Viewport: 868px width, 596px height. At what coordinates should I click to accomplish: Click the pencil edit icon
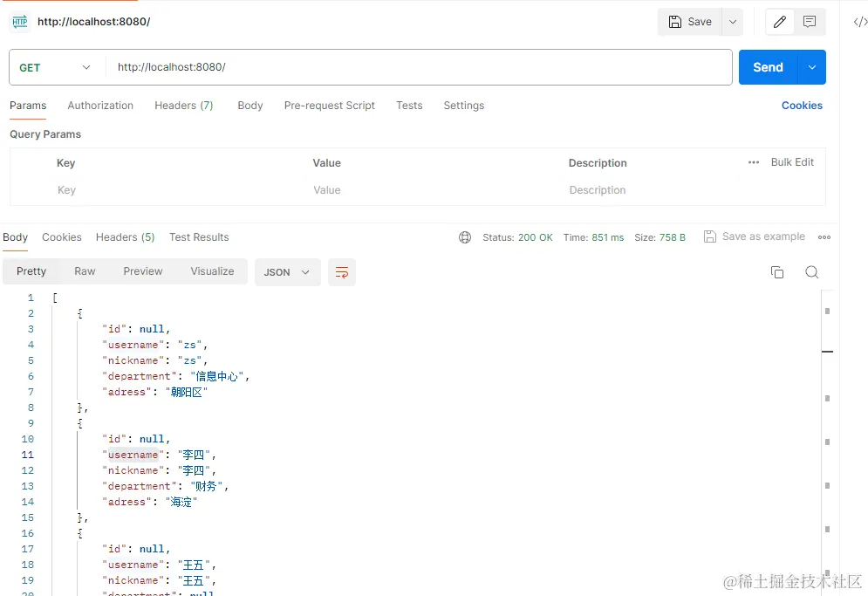coord(779,22)
